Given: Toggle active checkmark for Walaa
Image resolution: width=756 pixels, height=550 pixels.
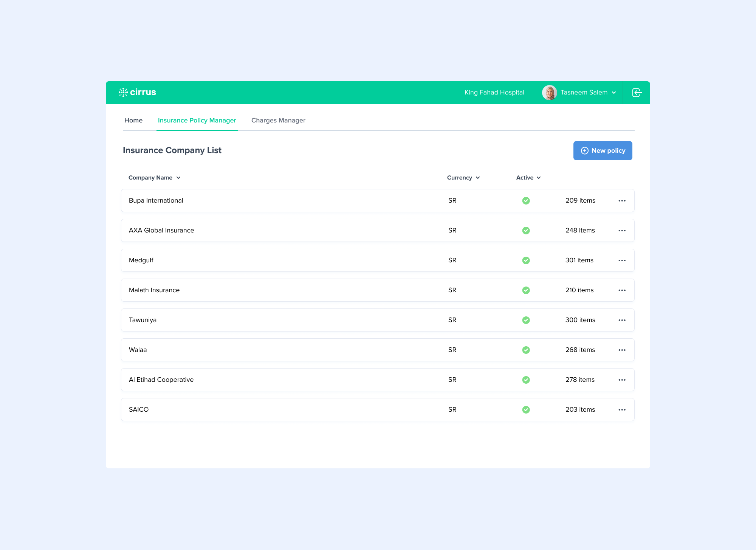Looking at the screenshot, I should [x=526, y=350].
